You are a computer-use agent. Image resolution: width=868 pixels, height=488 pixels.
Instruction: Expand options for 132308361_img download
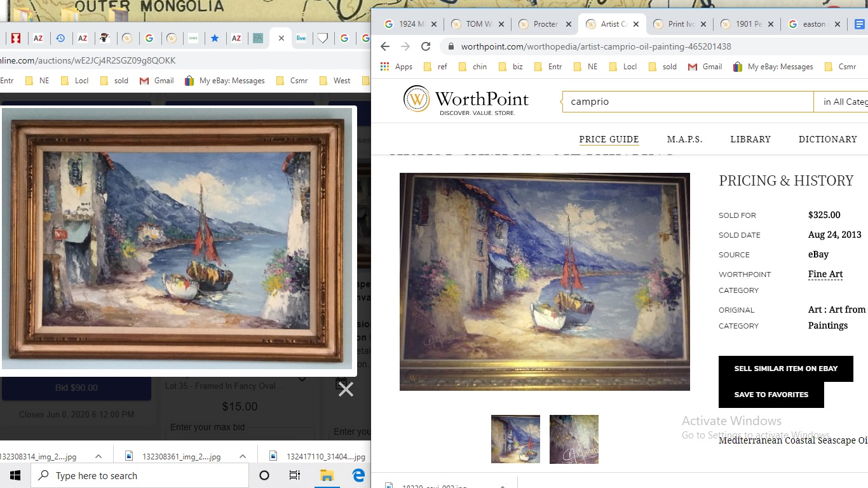coord(242,456)
